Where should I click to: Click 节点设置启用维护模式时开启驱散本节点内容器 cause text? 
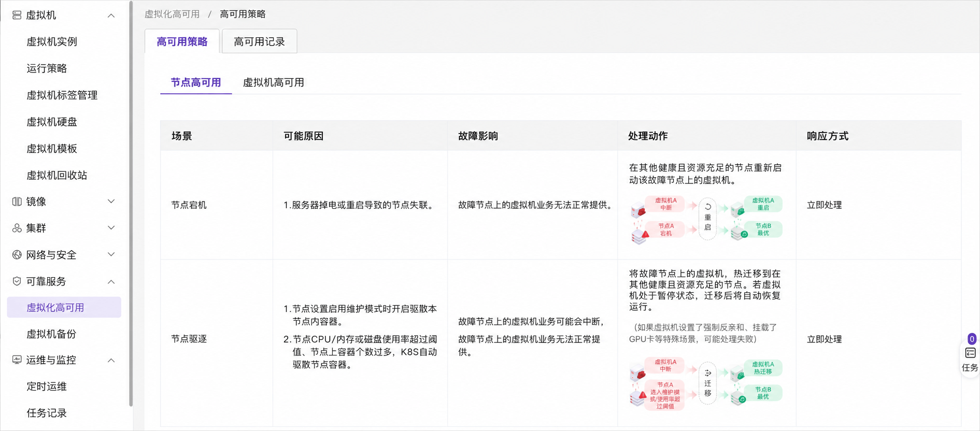(x=360, y=315)
